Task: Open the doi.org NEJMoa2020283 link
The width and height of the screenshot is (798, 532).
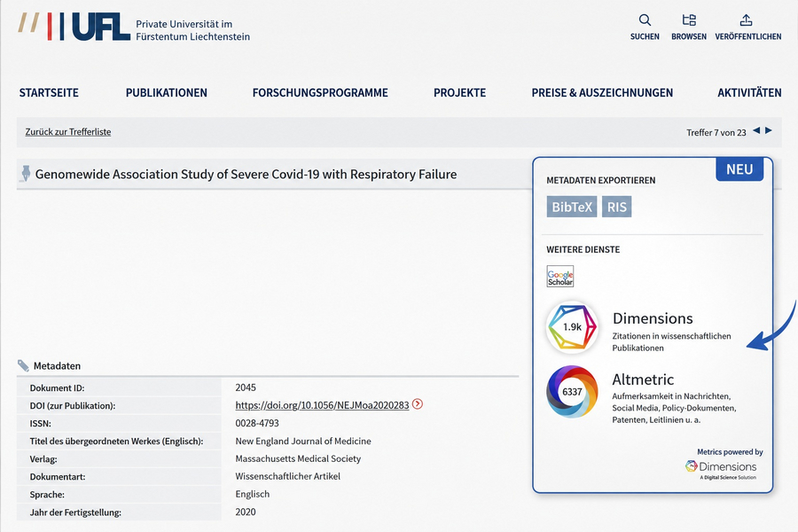Action: pos(322,405)
